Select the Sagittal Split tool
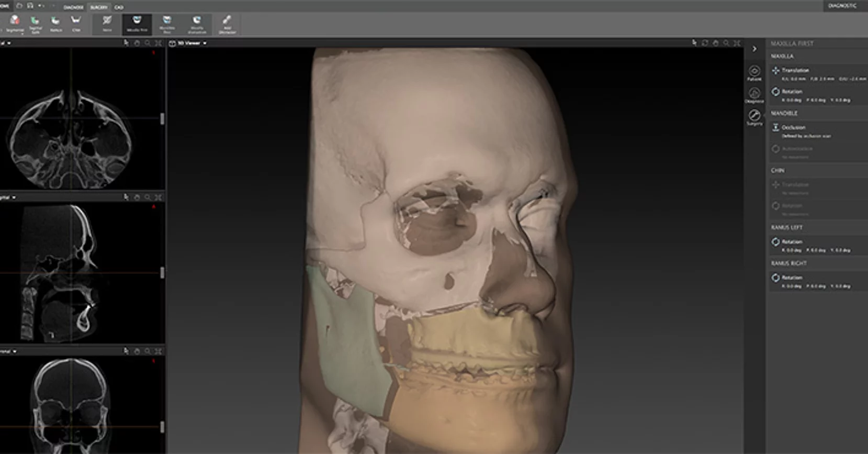The image size is (868, 454). click(x=35, y=24)
